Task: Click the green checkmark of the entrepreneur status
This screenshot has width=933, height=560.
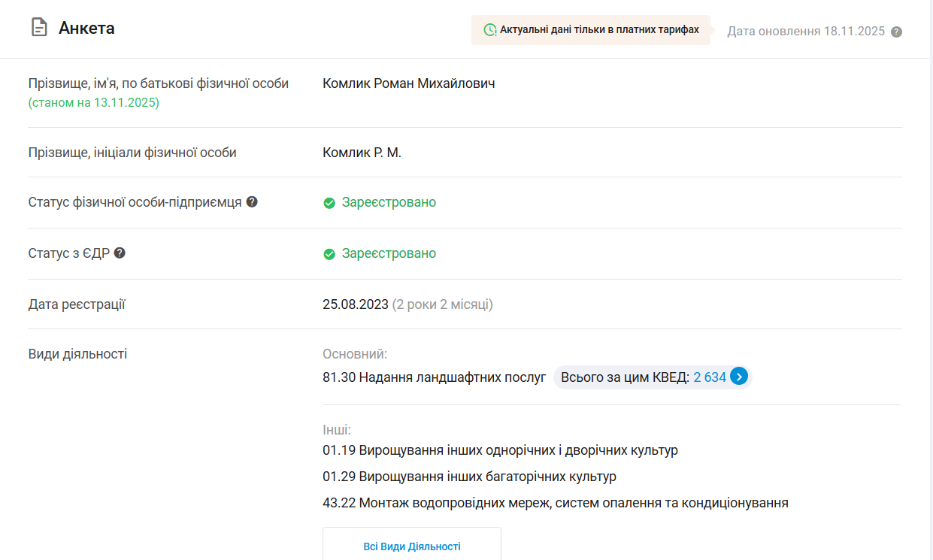Action: pyautogui.click(x=329, y=203)
